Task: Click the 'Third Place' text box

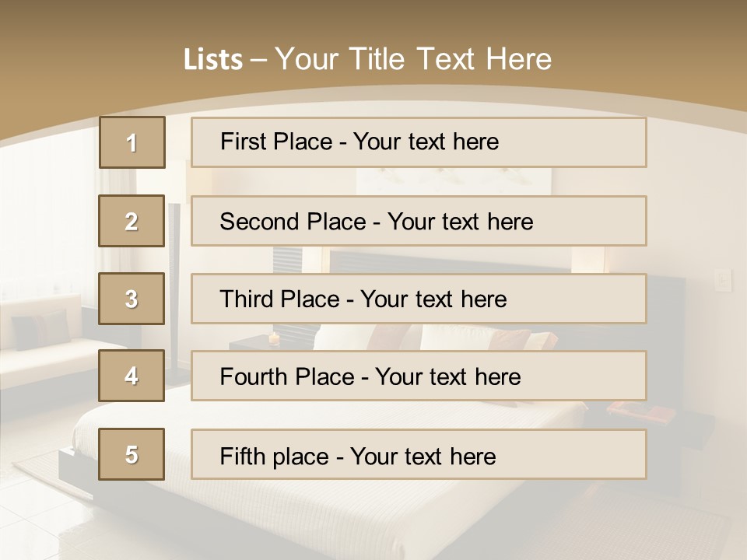Action: pyautogui.click(x=419, y=299)
